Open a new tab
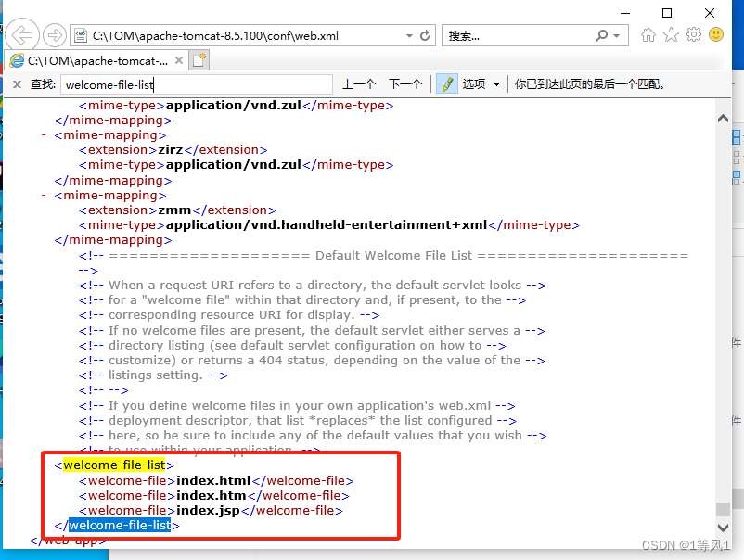The height and width of the screenshot is (560, 744). coord(199,60)
